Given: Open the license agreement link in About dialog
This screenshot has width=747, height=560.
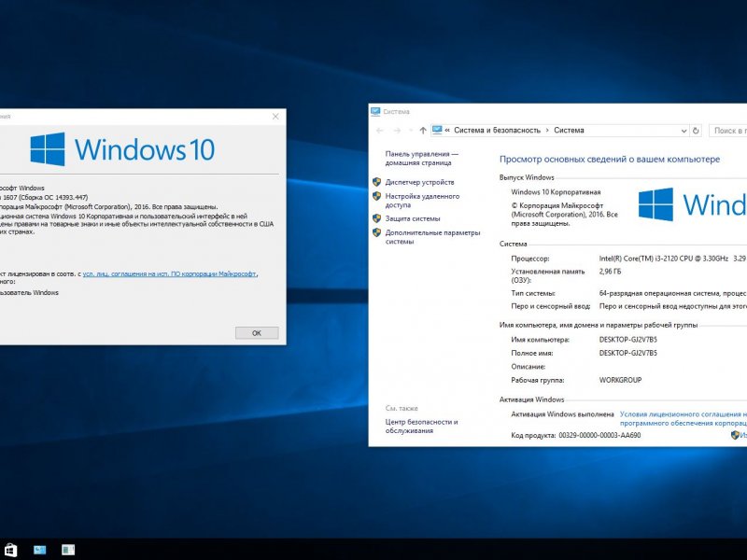Looking at the screenshot, I should coord(170,273).
